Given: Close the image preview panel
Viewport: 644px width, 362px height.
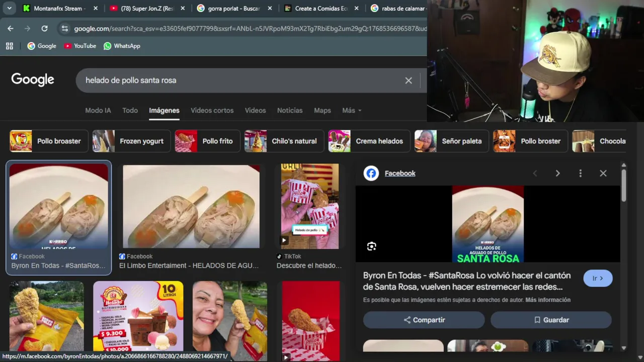Looking at the screenshot, I should pos(603,173).
